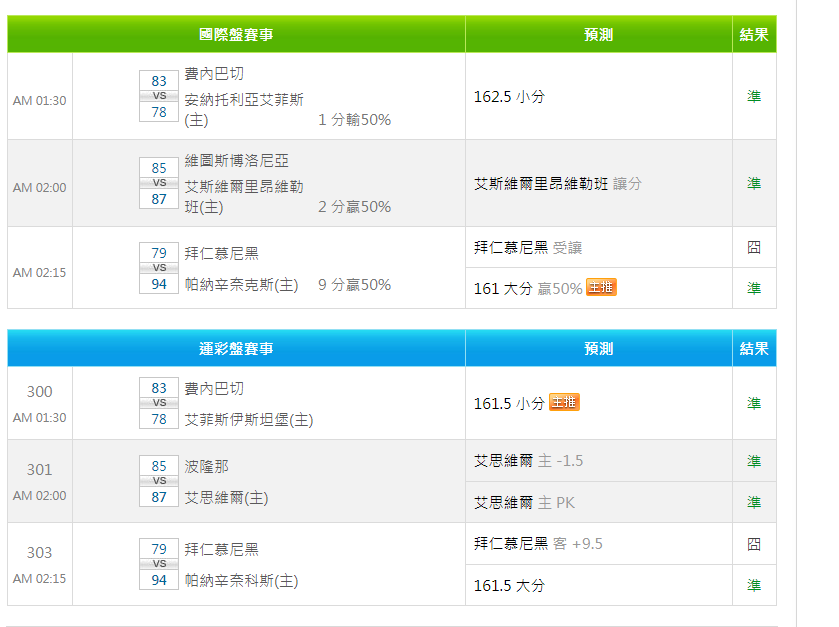Click score 79 in the 303 match row

coord(159,549)
